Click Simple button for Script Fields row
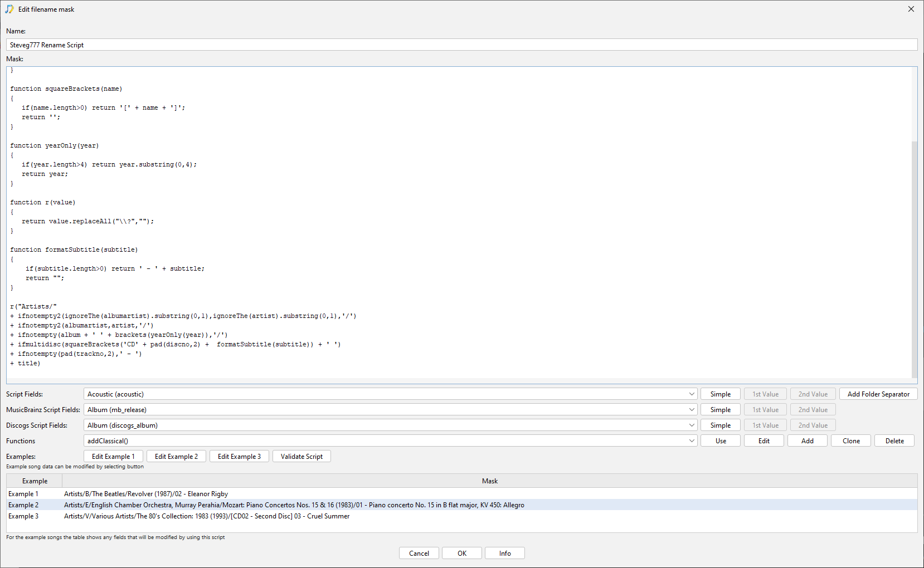This screenshot has width=924, height=568. [x=721, y=394]
